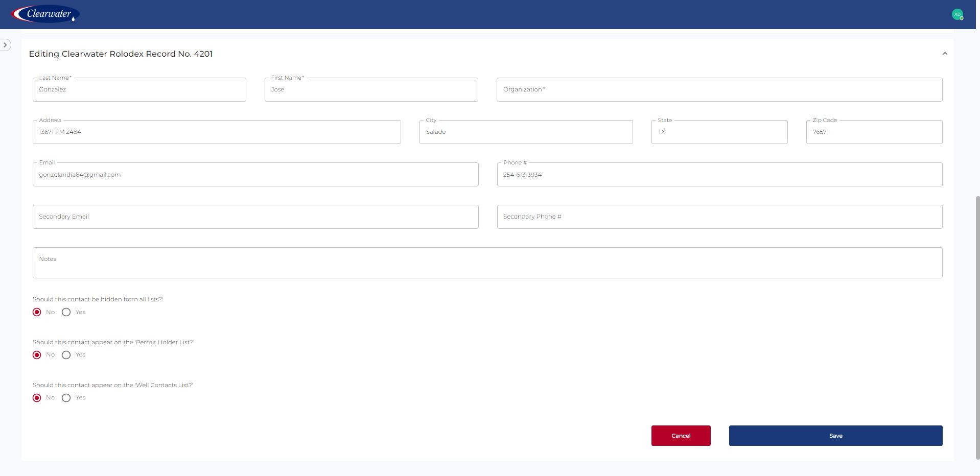Select No for hidden from all lists
Viewport: 980px width, 476px height.
tap(37, 312)
